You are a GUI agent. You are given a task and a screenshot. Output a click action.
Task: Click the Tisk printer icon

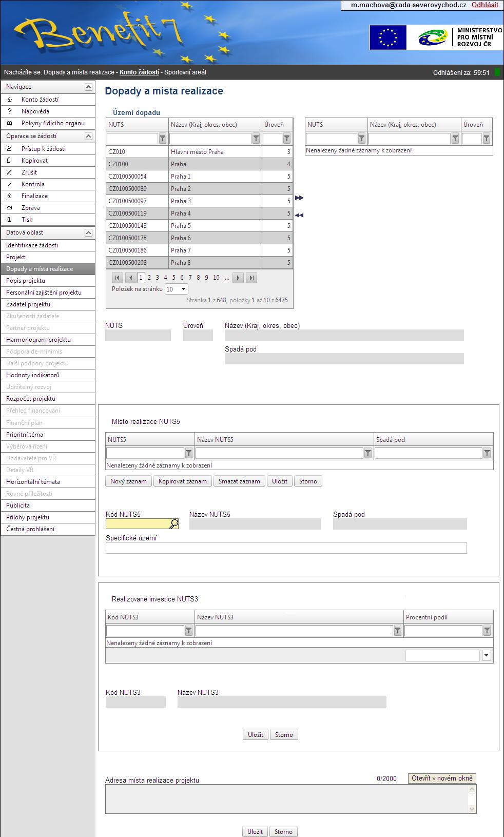click(x=9, y=220)
